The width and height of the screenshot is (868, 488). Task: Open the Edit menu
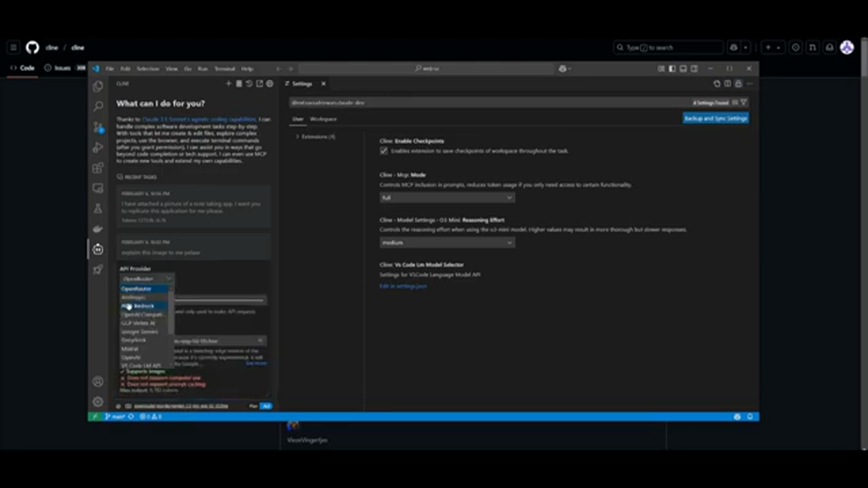click(x=125, y=68)
